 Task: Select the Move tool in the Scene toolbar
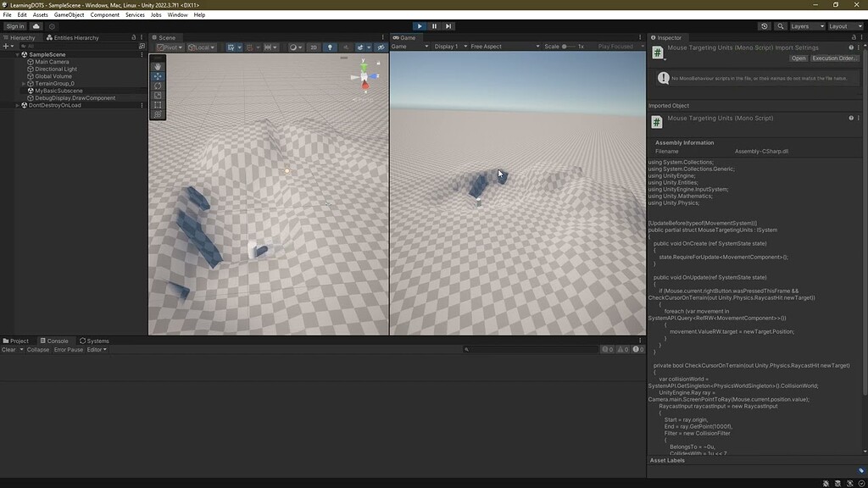(158, 76)
